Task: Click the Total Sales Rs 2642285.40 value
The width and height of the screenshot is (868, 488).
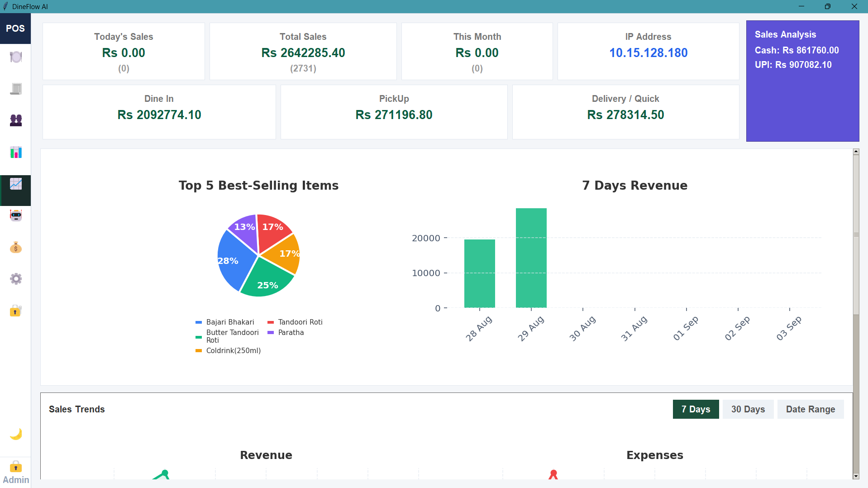Action: point(303,53)
